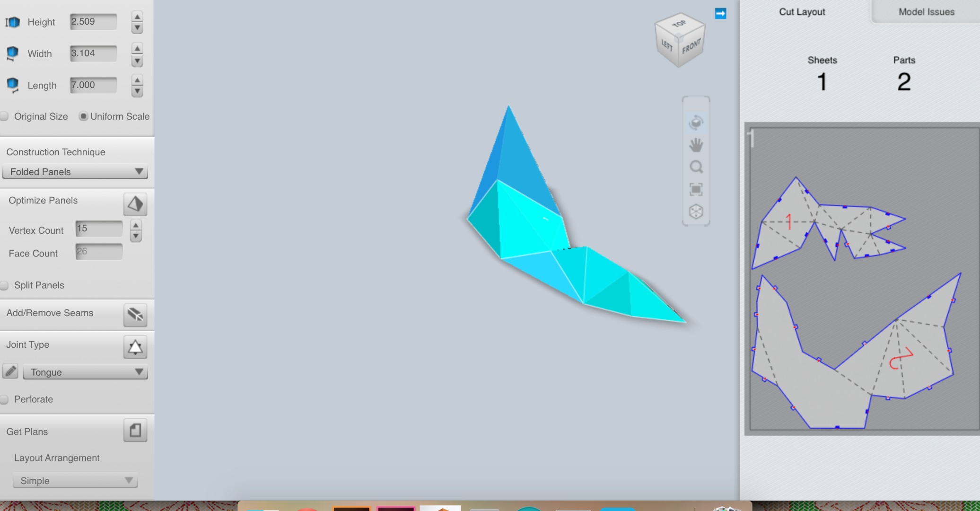Switch to the Cut Layout tab
The width and height of the screenshot is (980, 511).
coord(802,12)
